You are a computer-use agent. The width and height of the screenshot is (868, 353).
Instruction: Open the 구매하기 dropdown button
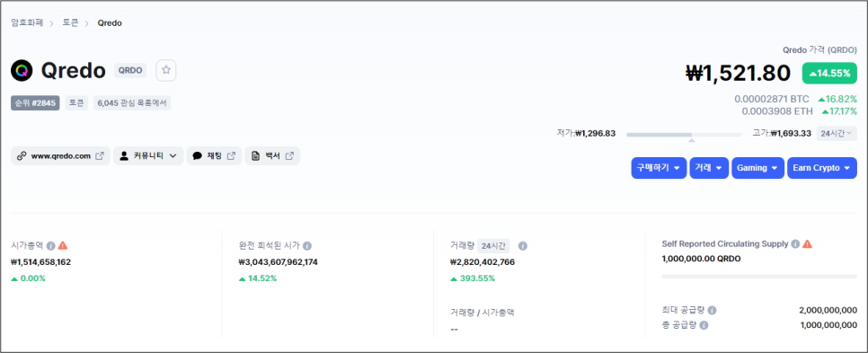pos(659,168)
